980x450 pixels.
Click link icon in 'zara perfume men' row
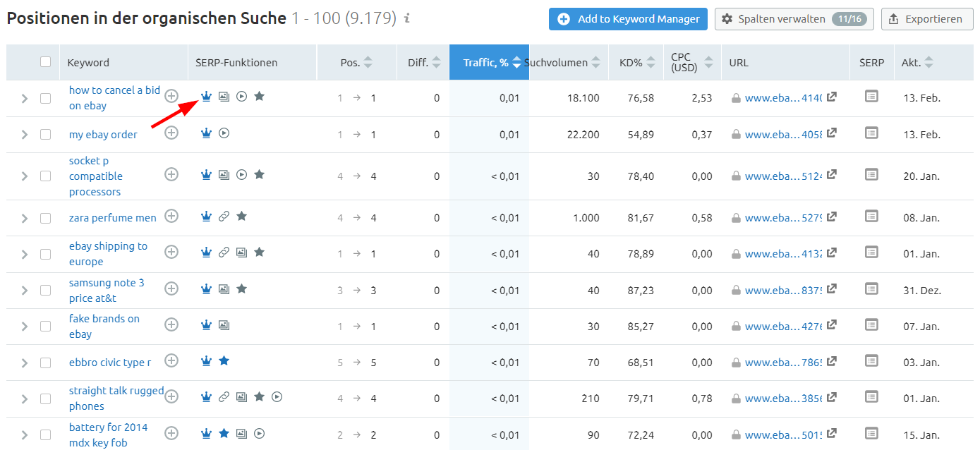tap(224, 217)
